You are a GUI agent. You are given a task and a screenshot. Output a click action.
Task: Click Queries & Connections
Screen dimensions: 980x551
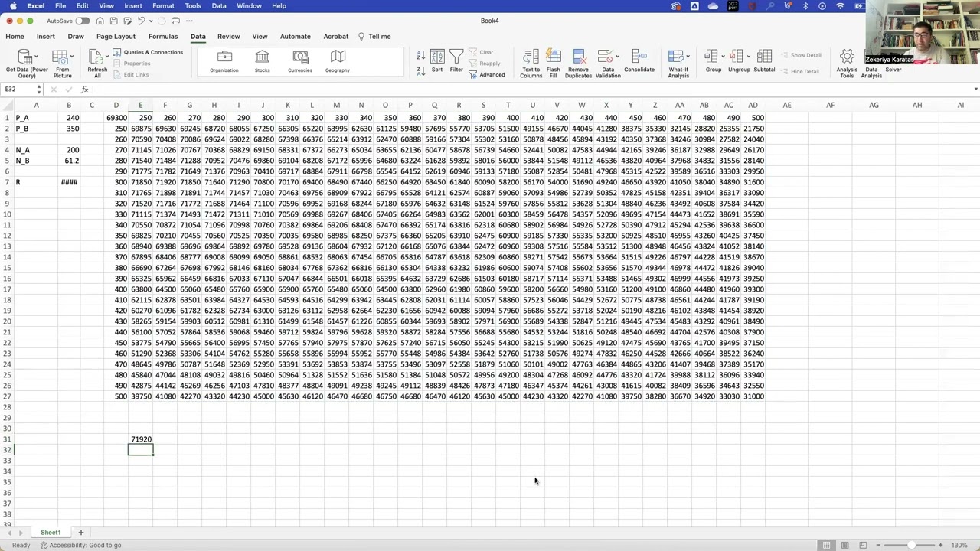pos(148,52)
